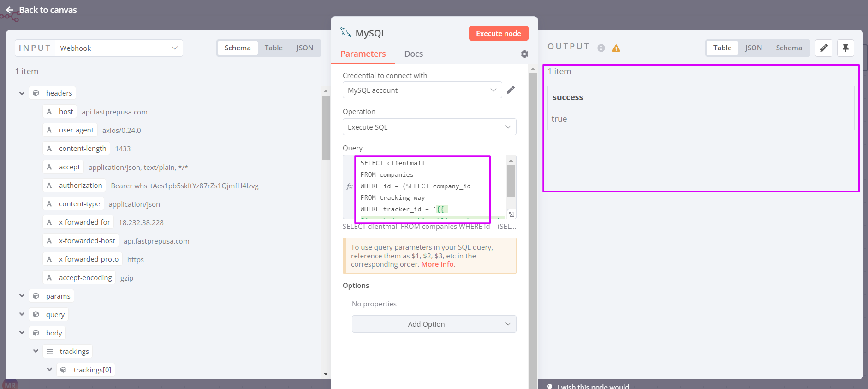Click the trackings array list icon
Viewport: 868px width, 389px height.
[49, 352]
